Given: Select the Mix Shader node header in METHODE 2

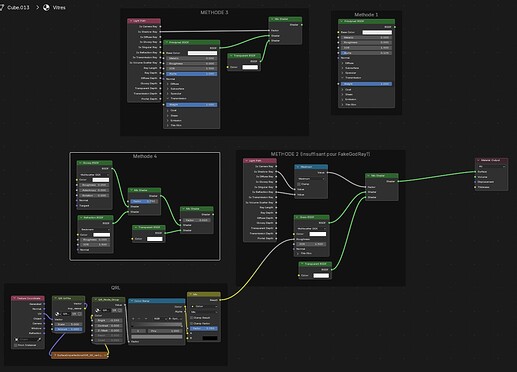Looking at the screenshot, I should 382,176.
